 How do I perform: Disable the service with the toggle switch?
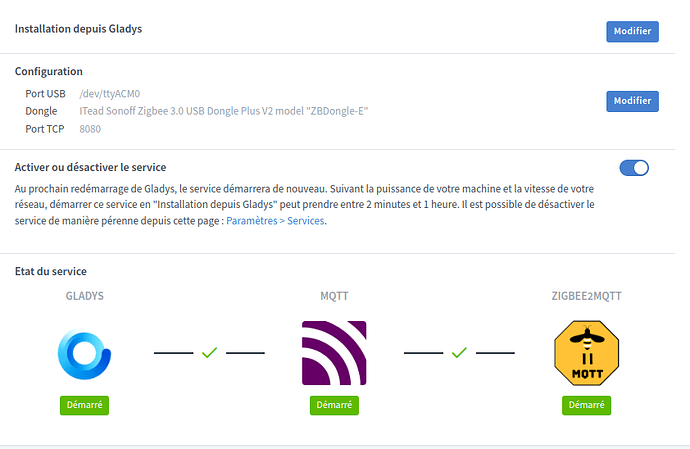(634, 168)
